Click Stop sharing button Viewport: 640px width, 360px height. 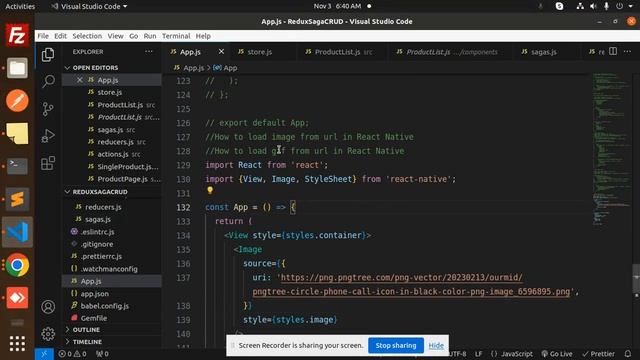[x=396, y=345]
